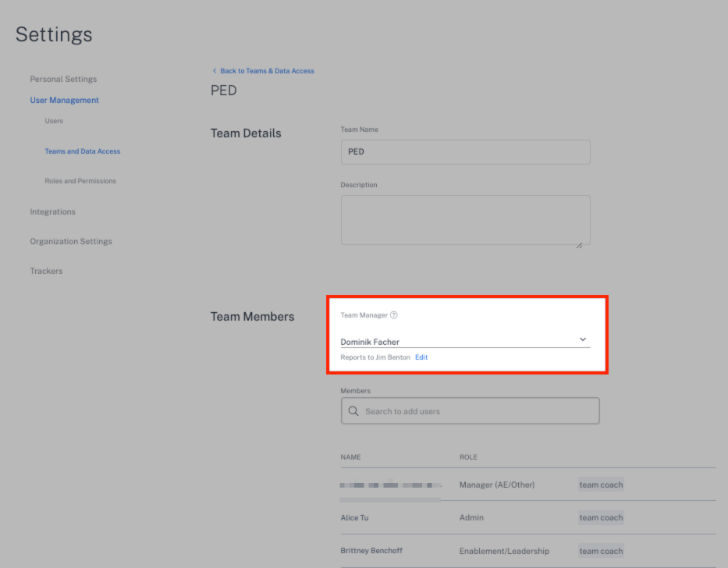The image size is (728, 568).
Task: Click the NAME column header
Action: 350,456
